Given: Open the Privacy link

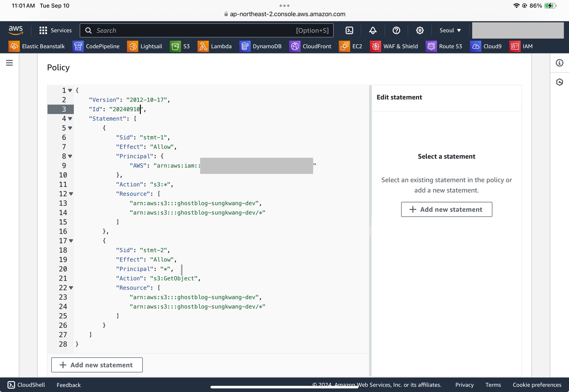Looking at the screenshot, I should click(464, 385).
